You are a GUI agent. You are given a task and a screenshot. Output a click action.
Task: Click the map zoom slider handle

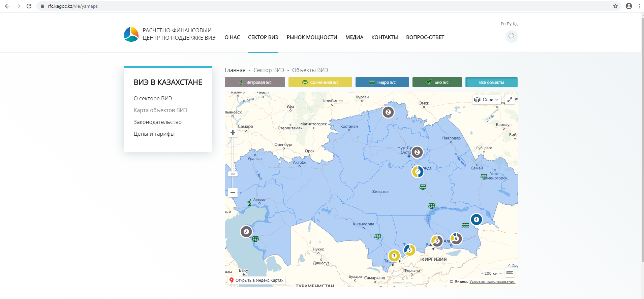[x=233, y=174]
